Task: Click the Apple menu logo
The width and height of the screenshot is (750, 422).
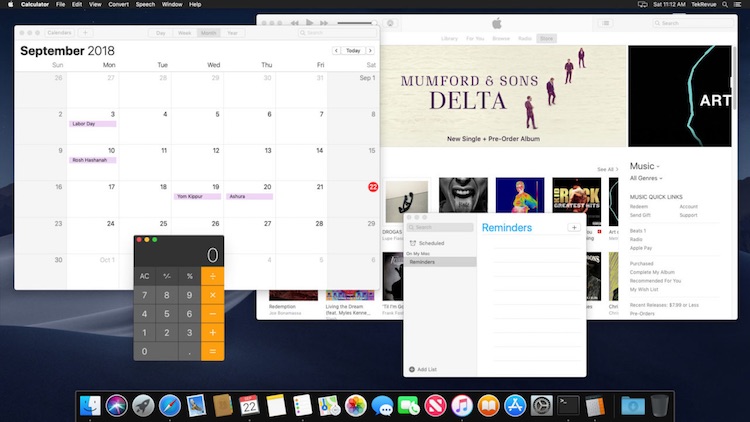Action: coord(11,4)
